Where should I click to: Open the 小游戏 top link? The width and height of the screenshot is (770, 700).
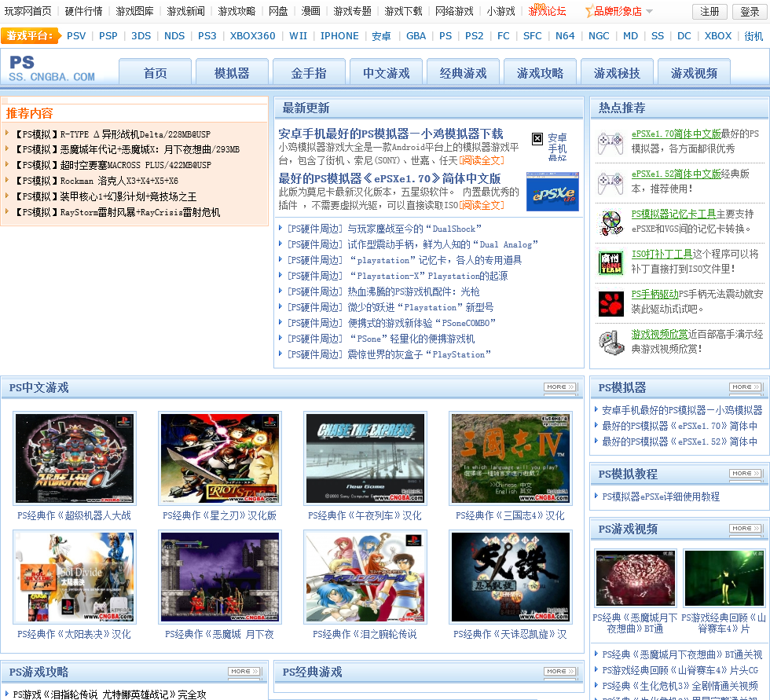click(501, 11)
